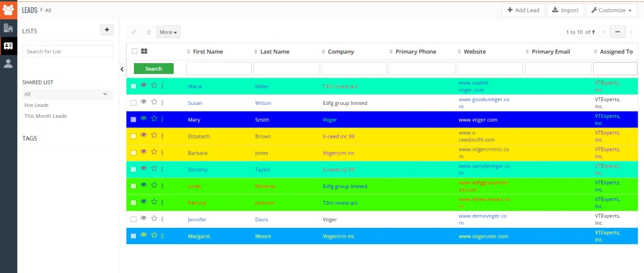Open This Month Leads list
This screenshot has width=644, height=273.
point(46,116)
